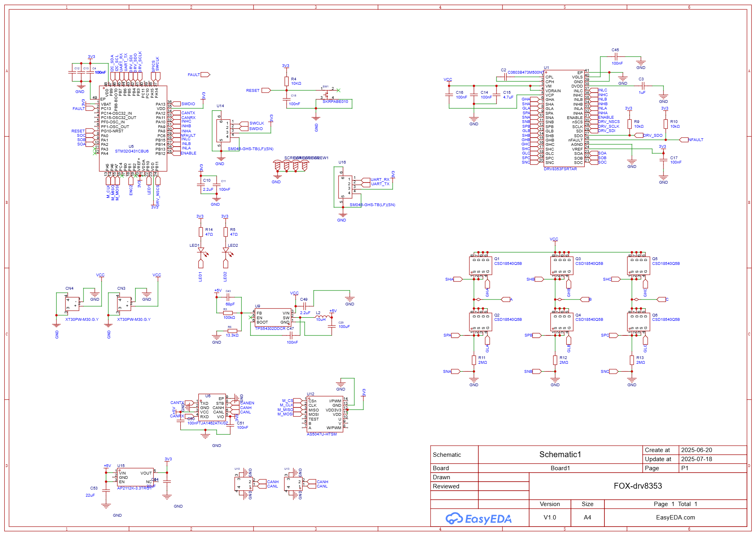Select pull-up resistor R10 10kΩ
The image size is (756, 536).
click(666, 124)
